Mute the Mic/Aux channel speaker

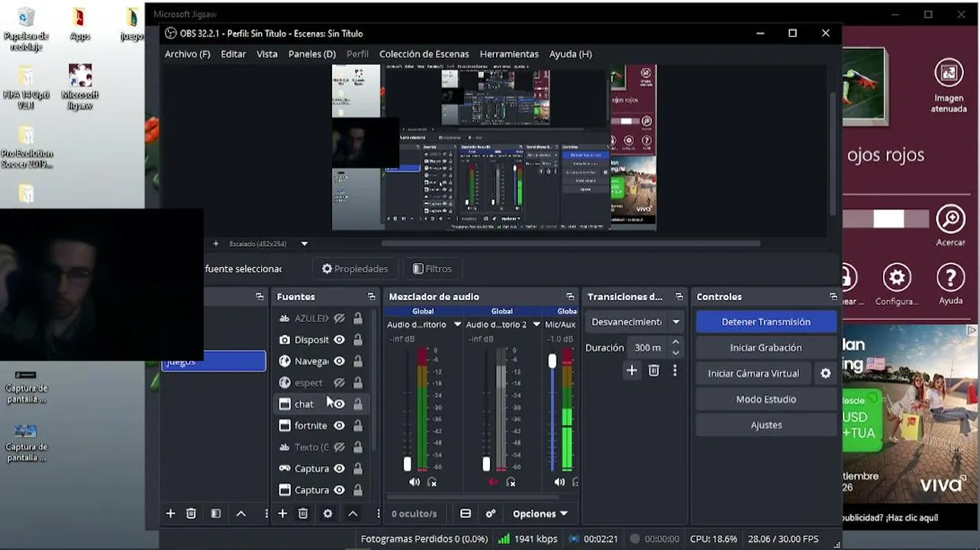pyautogui.click(x=560, y=482)
